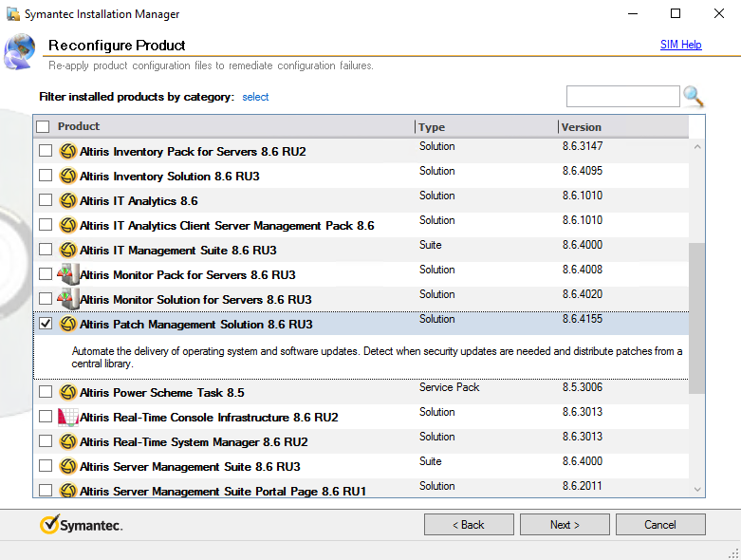This screenshot has height=560, width=741.
Task: Check Altiris Inventory Pack for Servers 8.6 RU2
Action: 46,151
